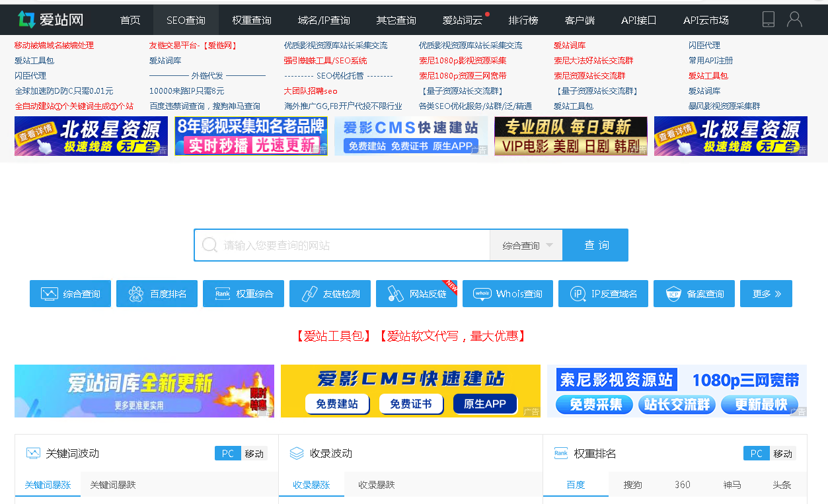Select the 综合查询 comprehensive query tool
The width and height of the screenshot is (828, 504).
coord(70,293)
